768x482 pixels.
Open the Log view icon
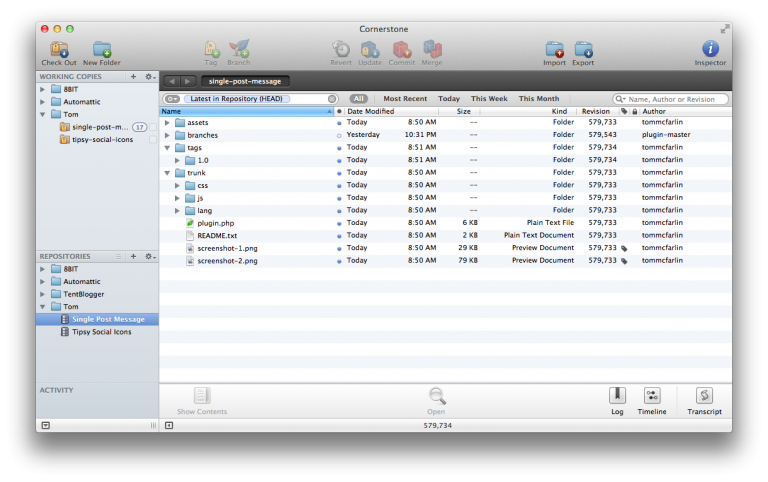(x=617, y=395)
